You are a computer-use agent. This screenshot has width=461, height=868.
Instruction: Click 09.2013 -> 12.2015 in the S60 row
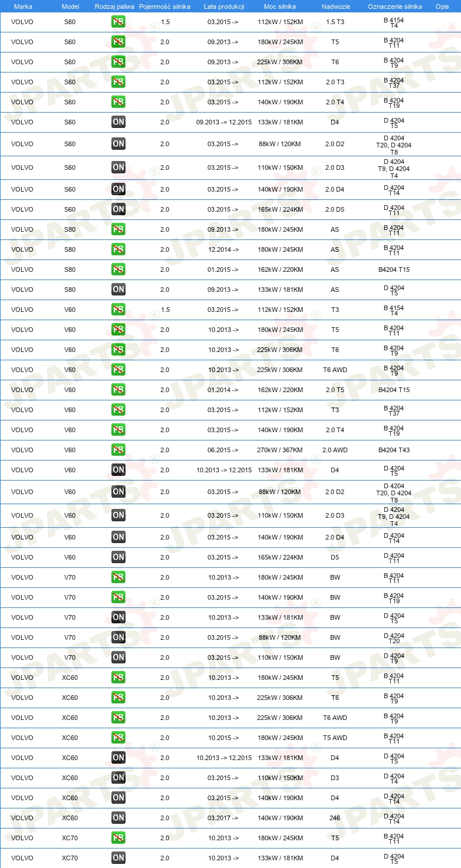tap(224, 122)
